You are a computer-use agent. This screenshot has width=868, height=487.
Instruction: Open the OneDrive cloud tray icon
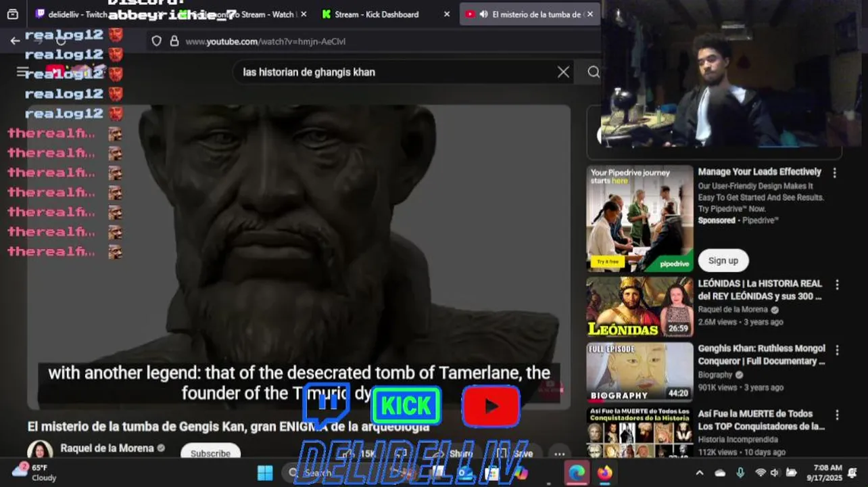pyautogui.click(x=720, y=473)
